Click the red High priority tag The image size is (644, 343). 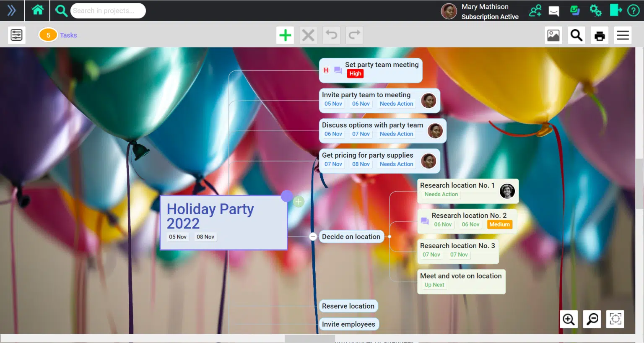[355, 74]
